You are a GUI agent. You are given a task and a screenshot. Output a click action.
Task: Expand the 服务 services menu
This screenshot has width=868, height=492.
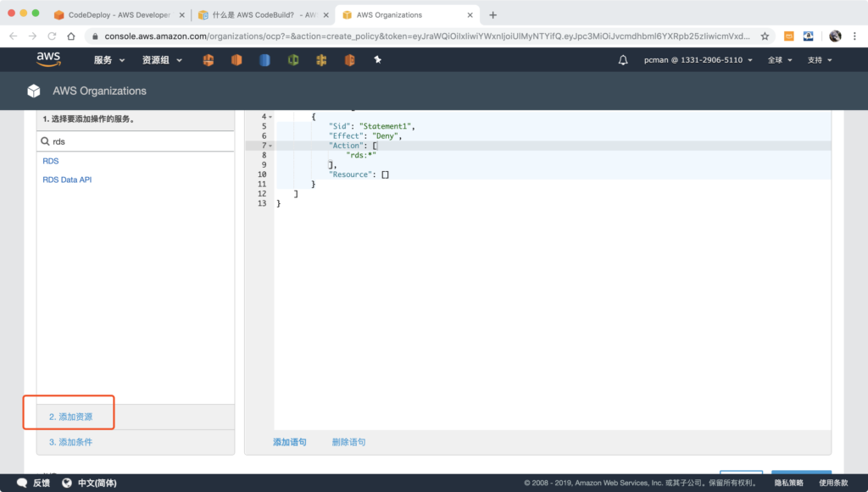point(109,60)
